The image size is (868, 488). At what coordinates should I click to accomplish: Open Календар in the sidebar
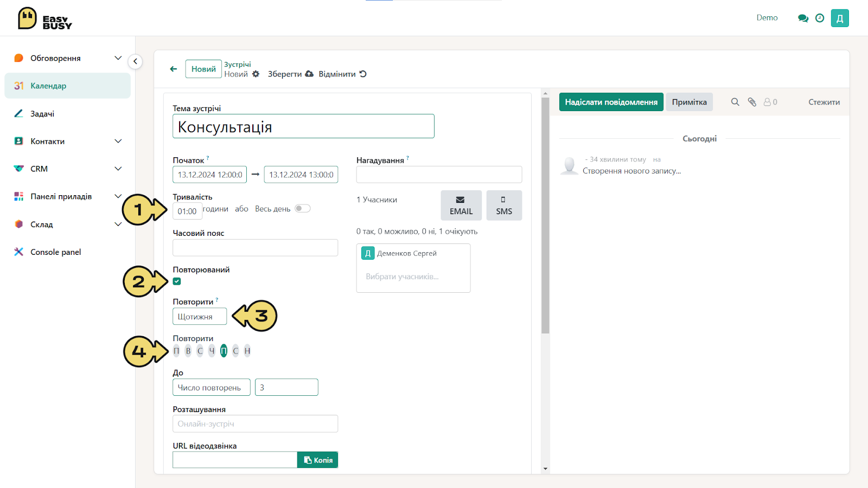[68, 86]
